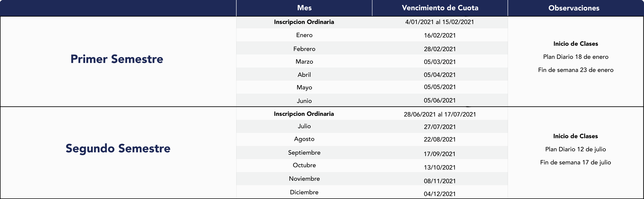The height and width of the screenshot is (199, 644).
Task: Select date range 28/06/2021 al 17/07/2021
Action: [x=440, y=114]
